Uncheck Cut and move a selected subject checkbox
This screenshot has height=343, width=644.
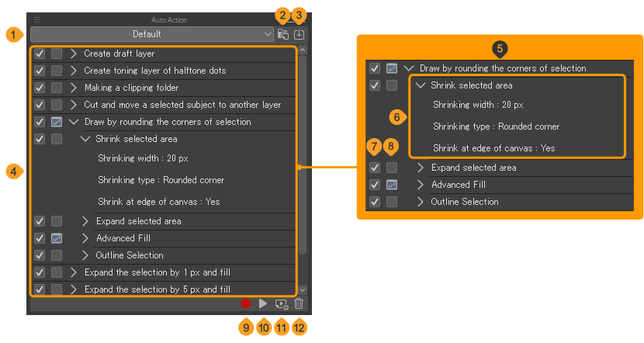(40, 105)
